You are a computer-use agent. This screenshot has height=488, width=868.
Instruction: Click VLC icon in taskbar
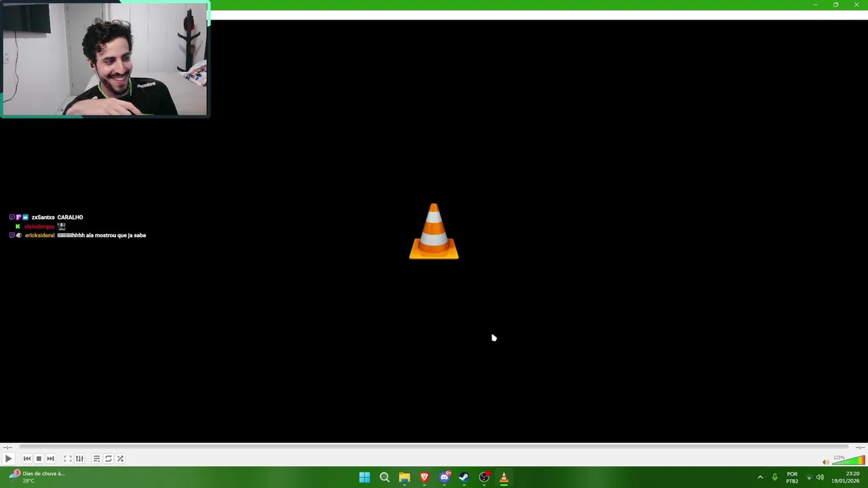[x=504, y=478]
